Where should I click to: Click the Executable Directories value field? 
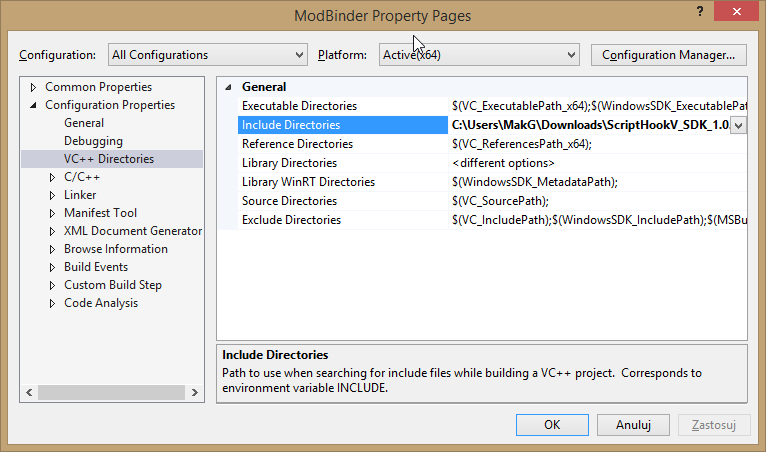[x=597, y=106]
